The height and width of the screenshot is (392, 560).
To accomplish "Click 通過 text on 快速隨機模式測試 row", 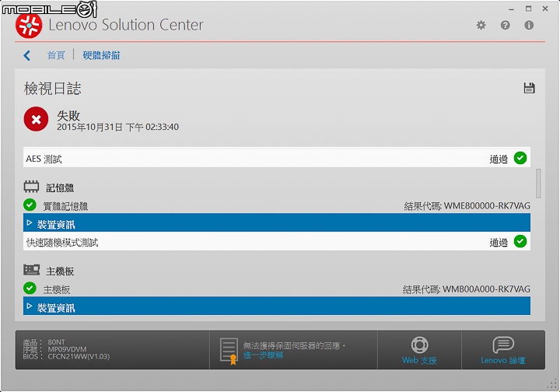I will click(499, 243).
